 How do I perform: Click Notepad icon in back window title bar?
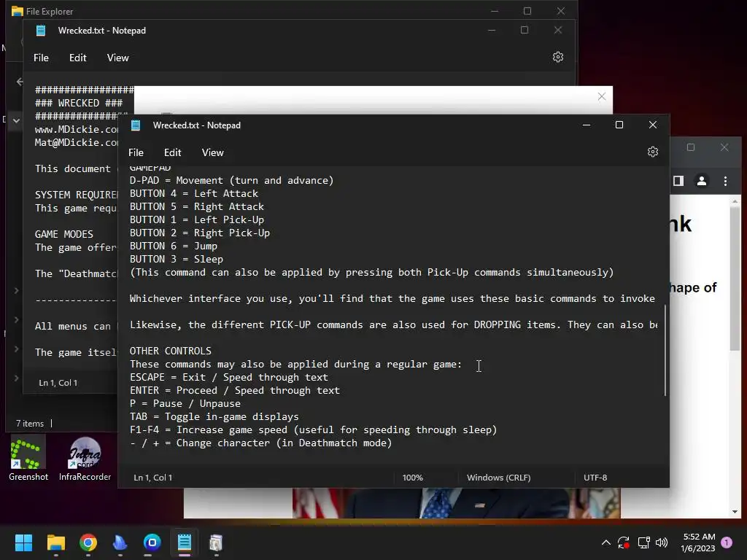41,31
